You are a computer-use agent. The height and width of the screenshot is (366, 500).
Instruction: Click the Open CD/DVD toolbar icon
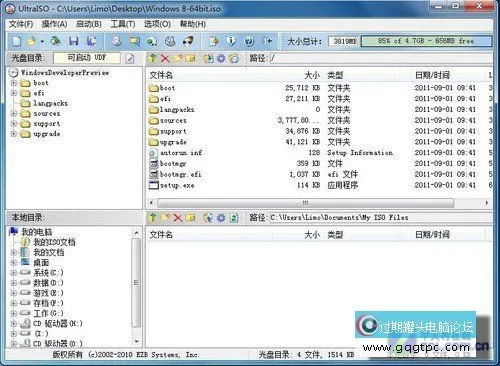coord(55,41)
